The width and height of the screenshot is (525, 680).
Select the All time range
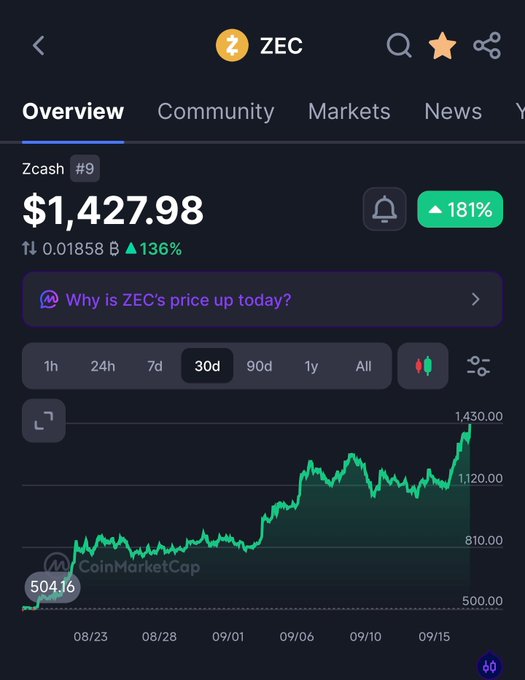click(363, 366)
